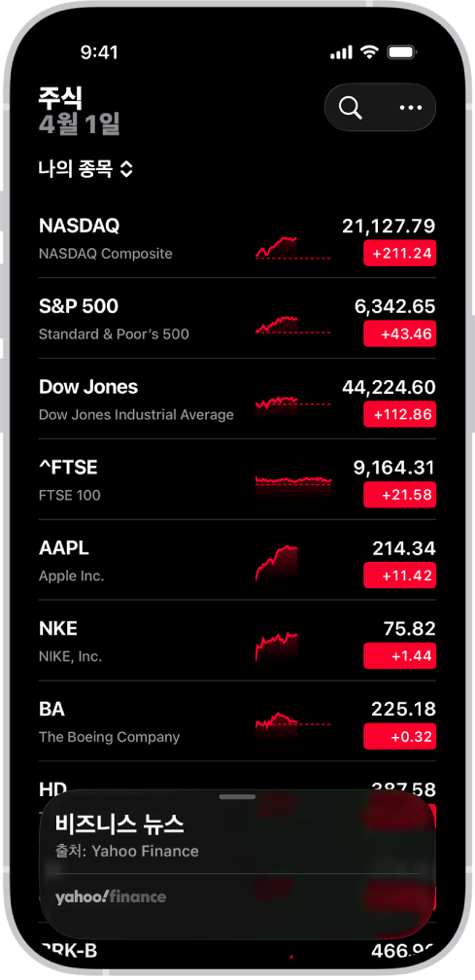The width and height of the screenshot is (475, 980).
Task: Tap the ^FTSE sparkline chart
Action: (292, 481)
